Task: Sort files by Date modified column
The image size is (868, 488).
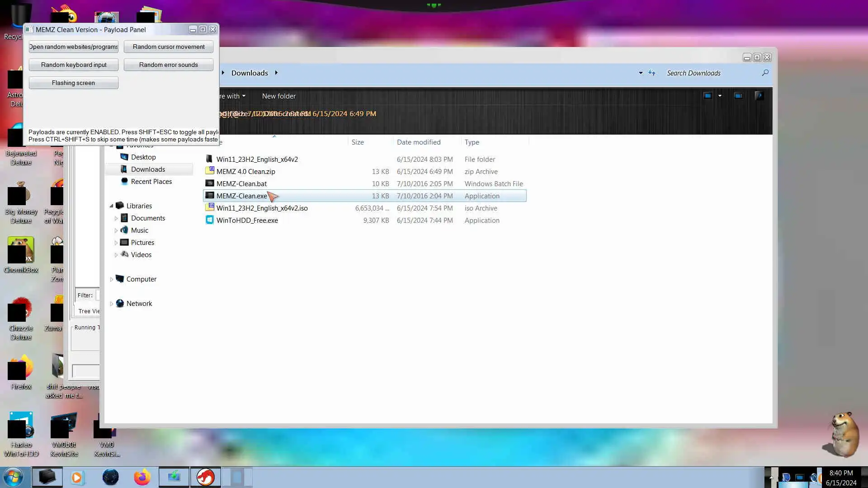Action: click(418, 142)
